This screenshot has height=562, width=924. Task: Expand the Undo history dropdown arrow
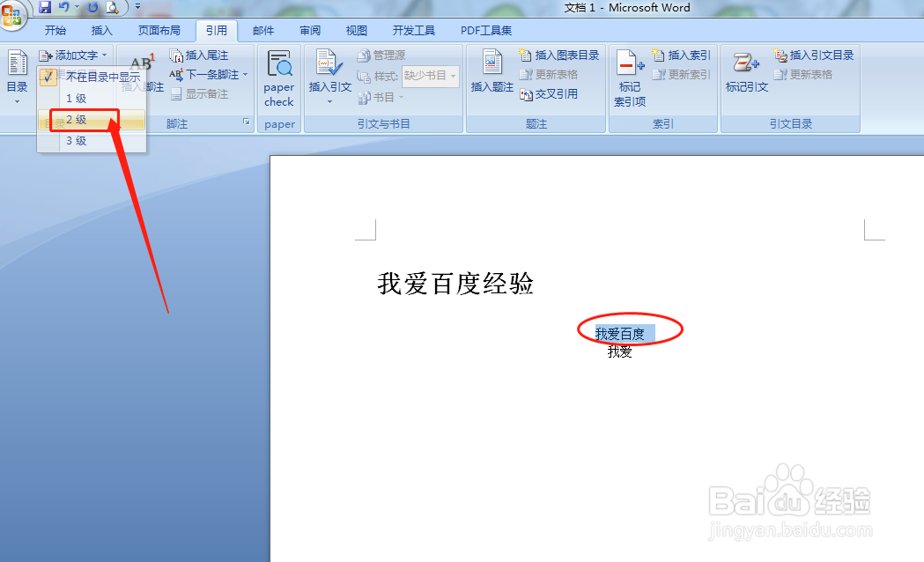point(77,7)
